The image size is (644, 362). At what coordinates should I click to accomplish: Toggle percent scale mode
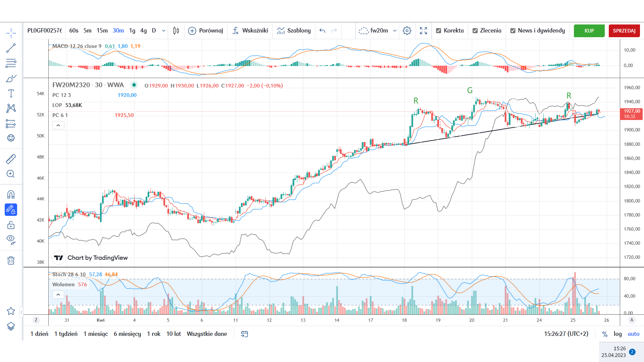605,334
